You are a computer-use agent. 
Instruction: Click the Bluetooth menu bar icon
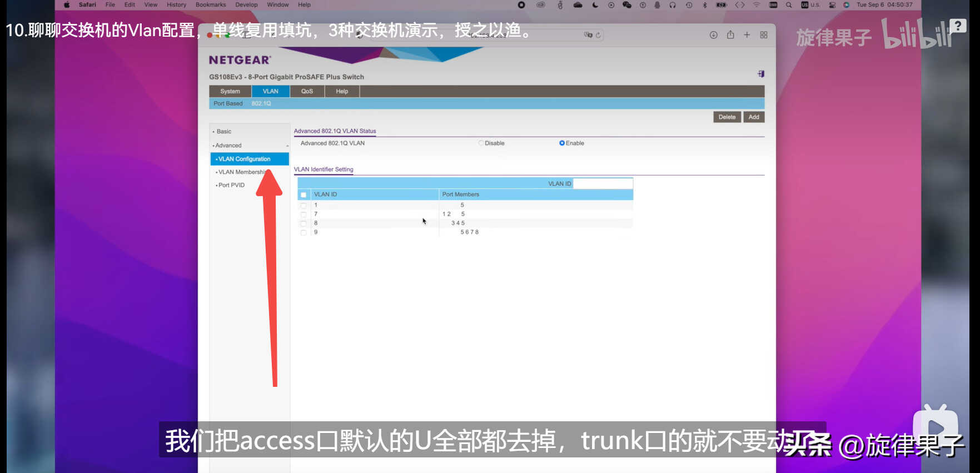point(705,5)
